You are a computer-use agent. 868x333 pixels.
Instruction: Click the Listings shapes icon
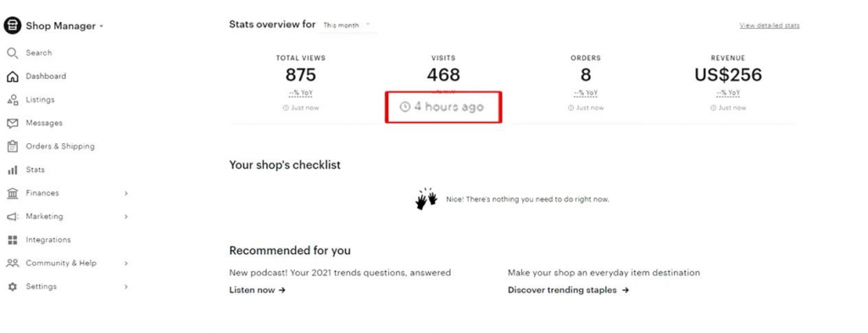click(x=12, y=100)
